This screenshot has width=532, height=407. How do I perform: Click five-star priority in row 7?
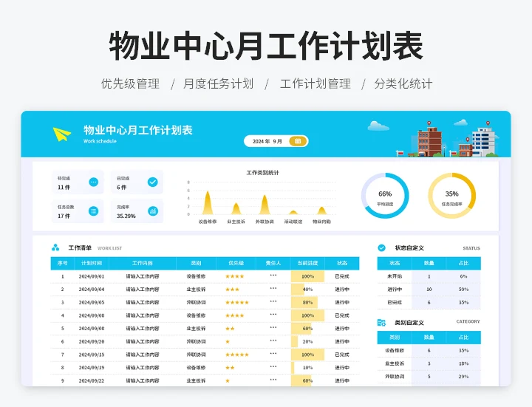(x=237, y=355)
